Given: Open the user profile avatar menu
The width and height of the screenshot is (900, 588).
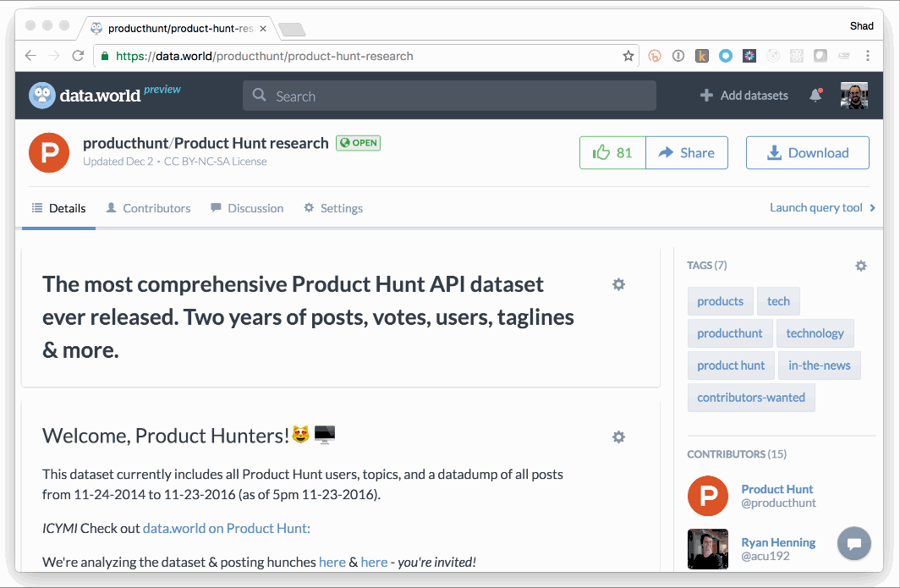Looking at the screenshot, I should click(854, 96).
